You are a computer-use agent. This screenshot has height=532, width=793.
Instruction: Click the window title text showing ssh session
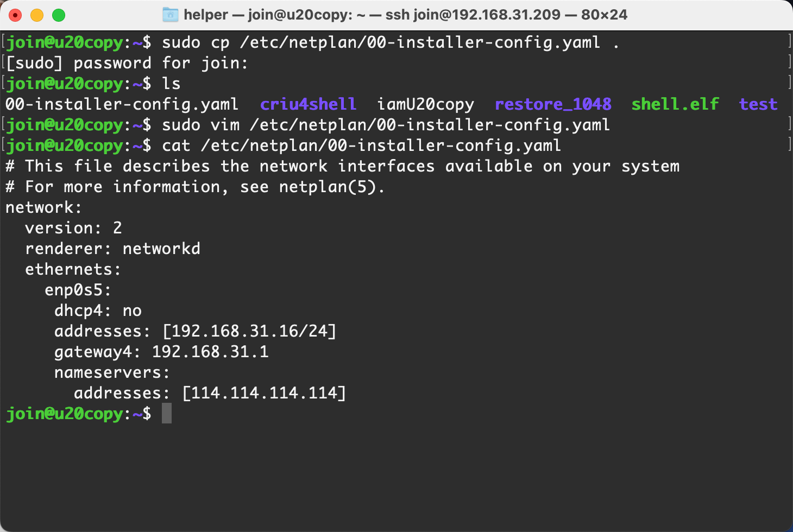(x=405, y=15)
